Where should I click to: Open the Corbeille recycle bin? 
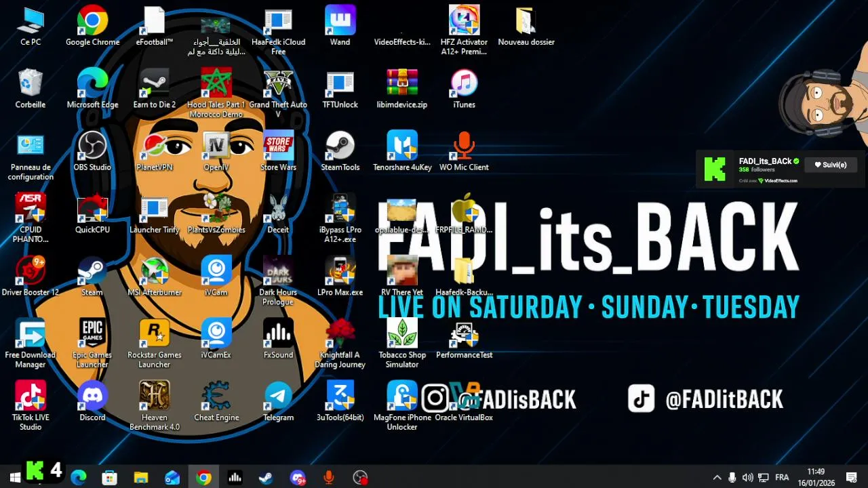(x=31, y=89)
